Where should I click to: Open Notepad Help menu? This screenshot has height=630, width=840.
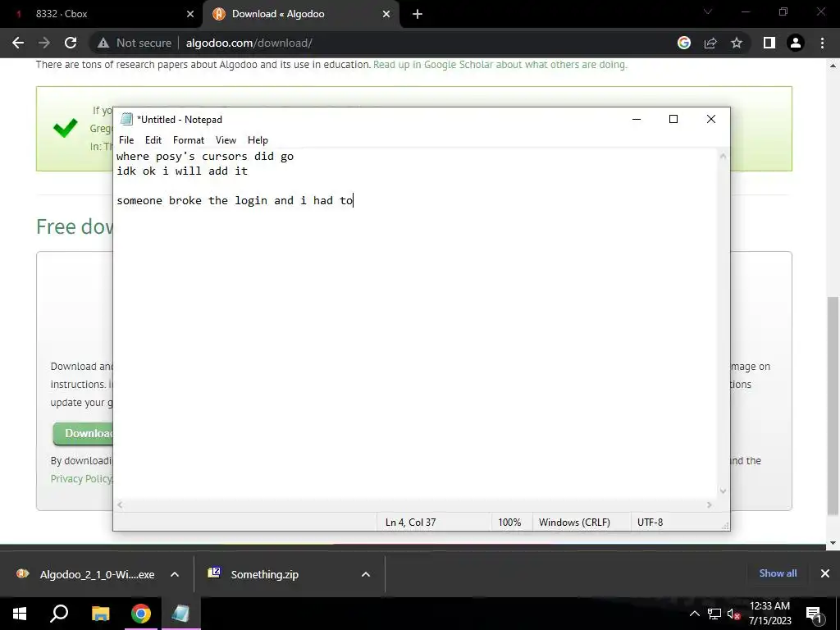tap(258, 139)
